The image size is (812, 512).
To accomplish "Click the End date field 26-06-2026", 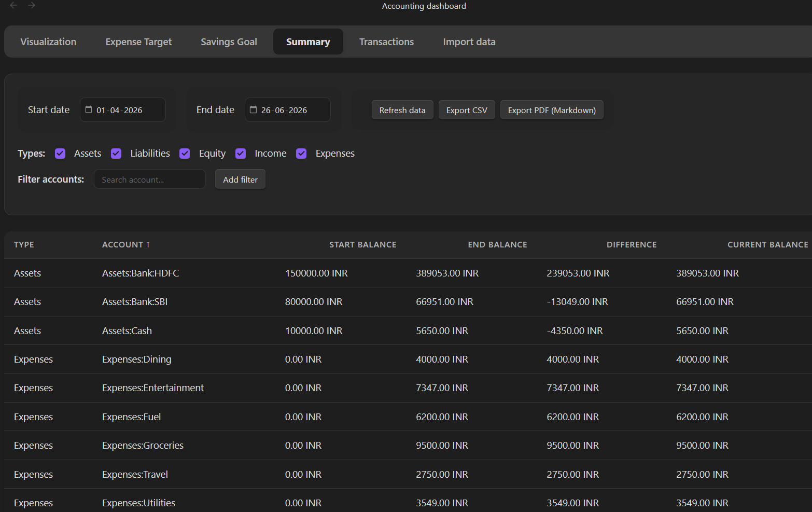I will click(x=288, y=110).
